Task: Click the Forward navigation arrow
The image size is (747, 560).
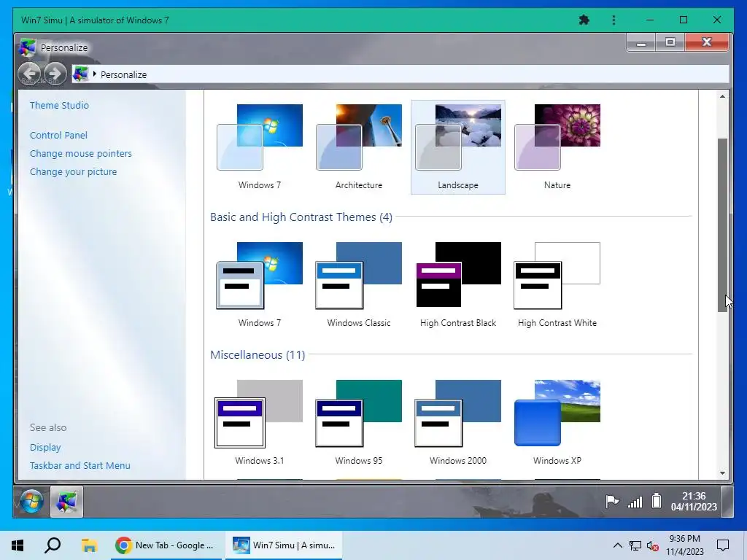Action: [55, 74]
